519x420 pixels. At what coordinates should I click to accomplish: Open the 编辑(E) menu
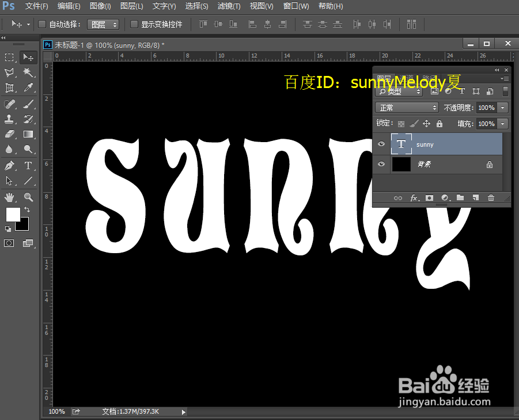(x=69, y=6)
